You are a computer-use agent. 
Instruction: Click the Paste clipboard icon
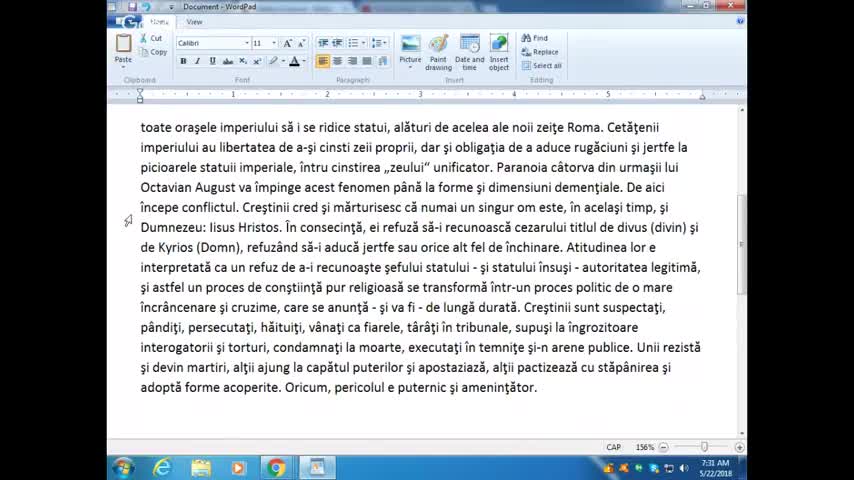tap(123, 43)
